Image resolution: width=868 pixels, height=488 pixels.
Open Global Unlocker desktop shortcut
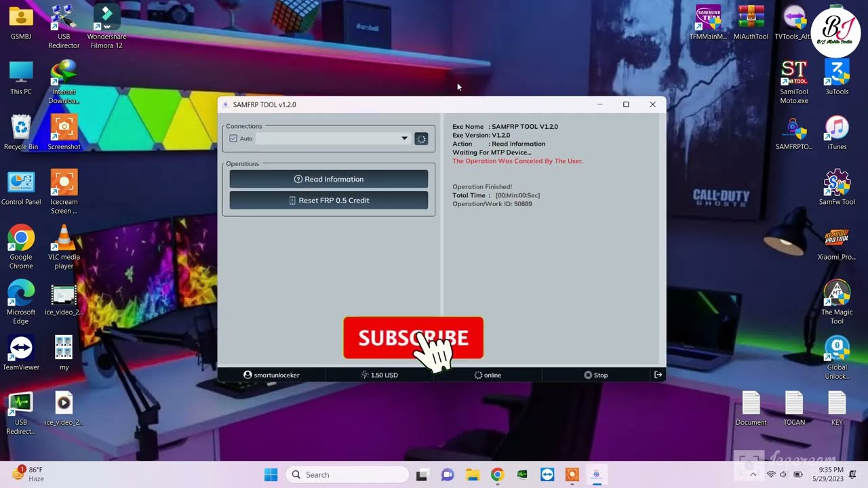tap(837, 358)
